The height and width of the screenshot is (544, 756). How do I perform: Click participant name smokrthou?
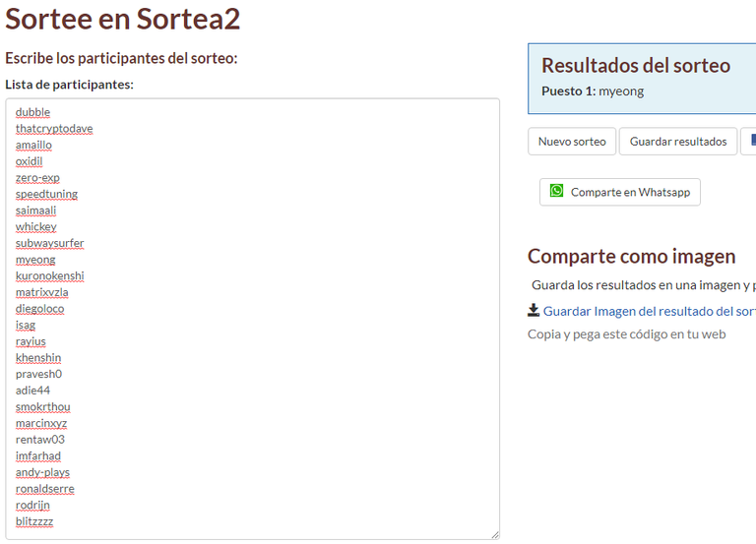point(43,406)
